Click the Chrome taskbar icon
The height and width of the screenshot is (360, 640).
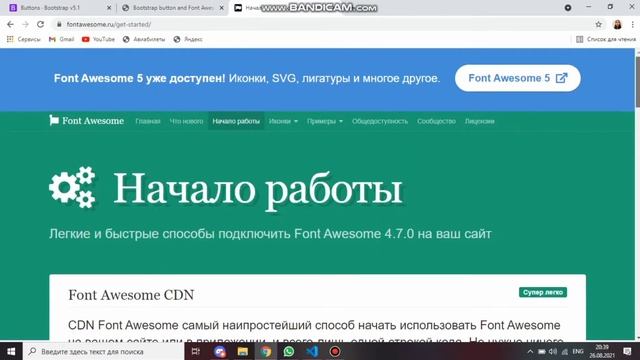click(266, 351)
